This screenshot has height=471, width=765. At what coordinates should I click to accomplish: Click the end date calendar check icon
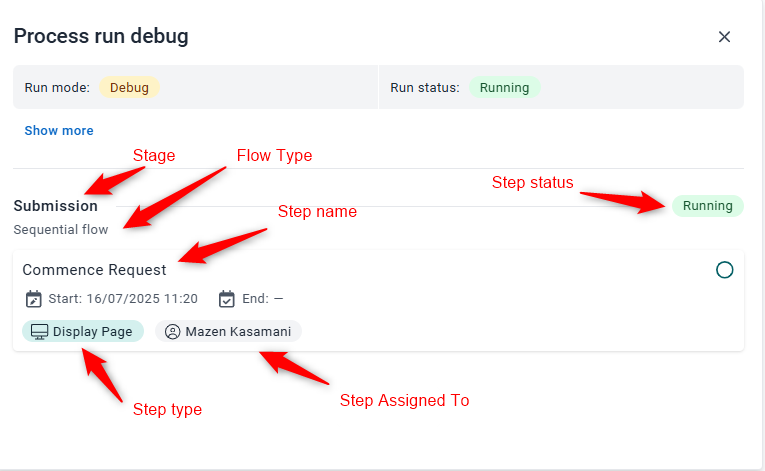tap(226, 299)
